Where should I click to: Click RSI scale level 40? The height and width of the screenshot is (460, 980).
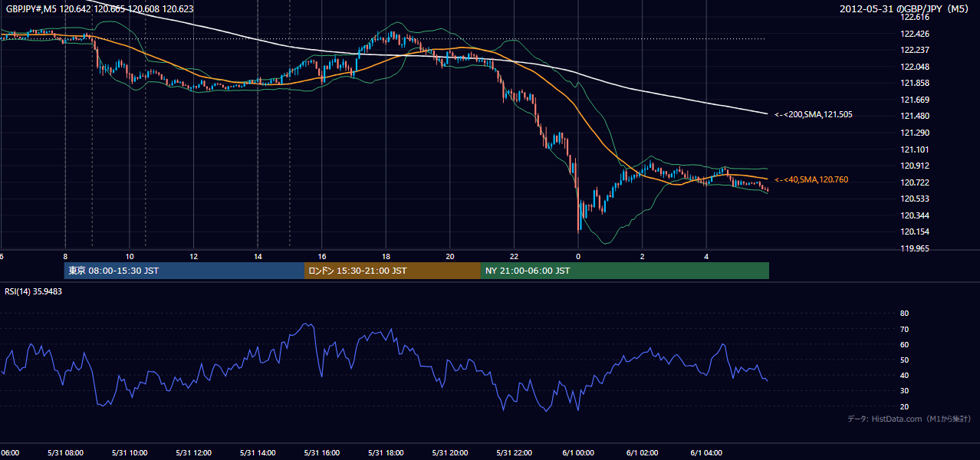click(904, 375)
